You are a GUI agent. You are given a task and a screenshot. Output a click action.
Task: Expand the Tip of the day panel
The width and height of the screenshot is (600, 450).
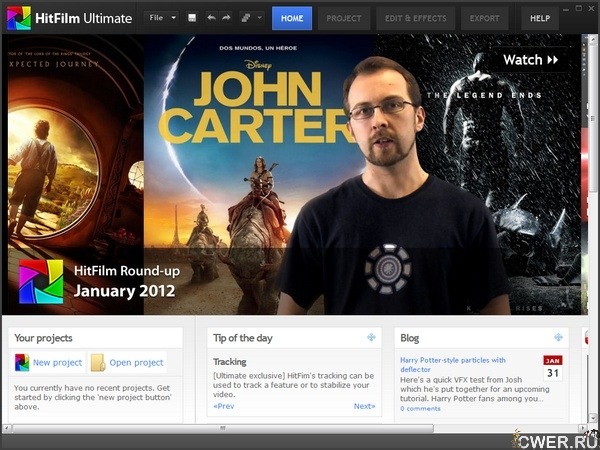click(372, 338)
